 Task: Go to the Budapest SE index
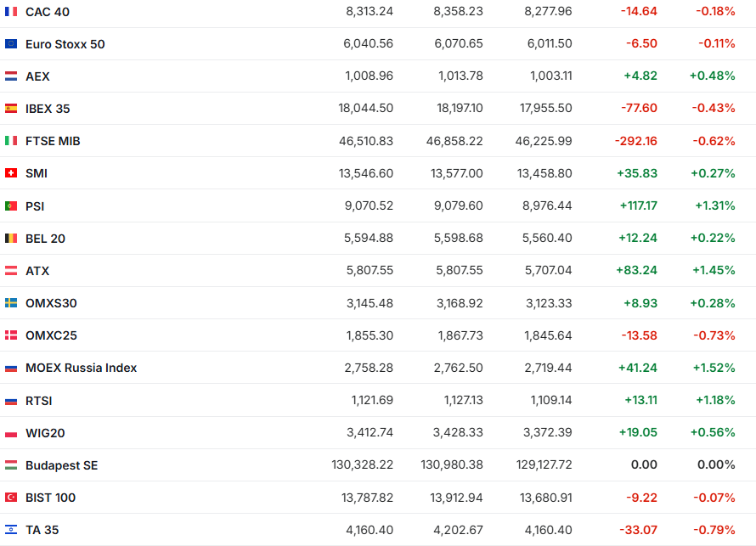(x=61, y=465)
